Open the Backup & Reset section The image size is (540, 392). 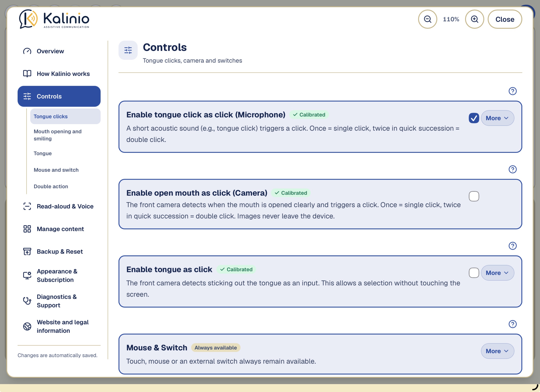coord(59,252)
